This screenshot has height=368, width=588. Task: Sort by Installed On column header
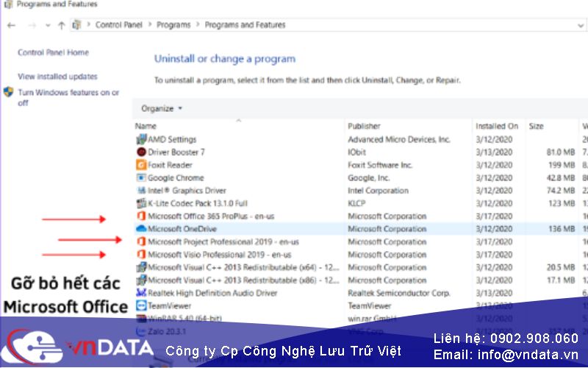(497, 126)
